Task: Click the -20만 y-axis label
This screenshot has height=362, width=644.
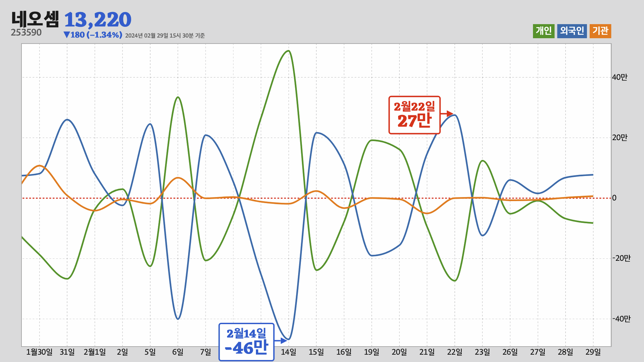Action: (621, 258)
